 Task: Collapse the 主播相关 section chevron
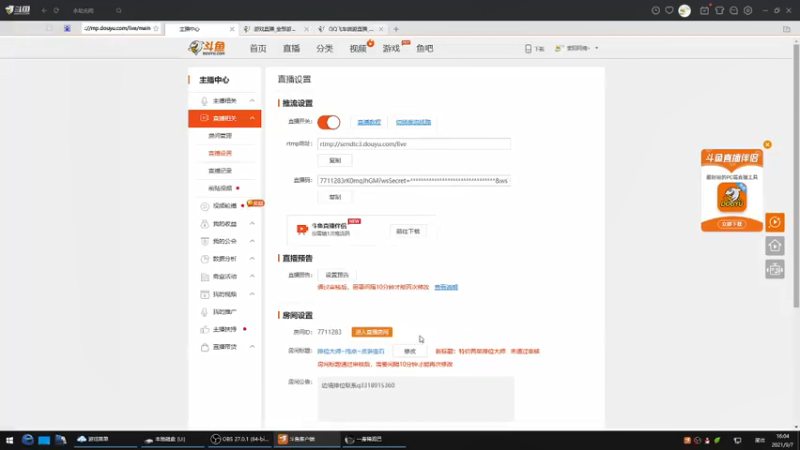pyautogui.click(x=252, y=101)
